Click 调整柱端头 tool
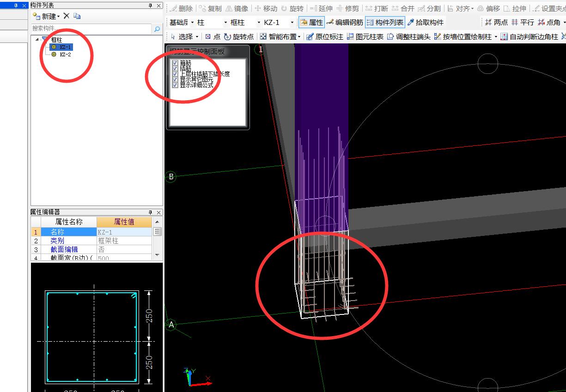This screenshot has width=566, height=392. pyautogui.click(x=408, y=36)
